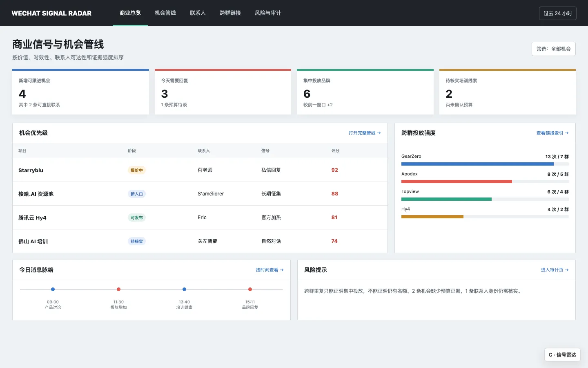The height and width of the screenshot is (368, 588).
Task: Click the 13:40 培训线索 timeline dot
Action: click(x=184, y=289)
